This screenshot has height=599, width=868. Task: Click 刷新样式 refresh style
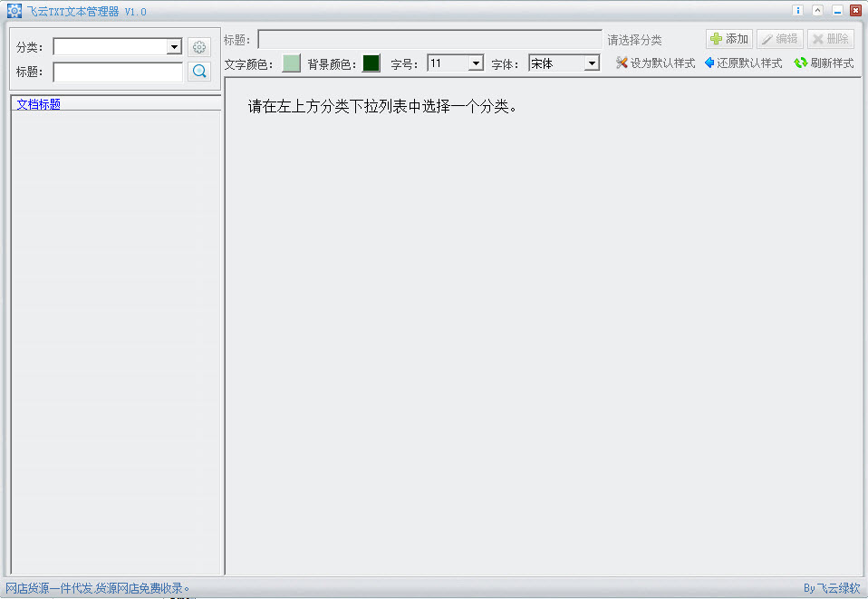(824, 63)
